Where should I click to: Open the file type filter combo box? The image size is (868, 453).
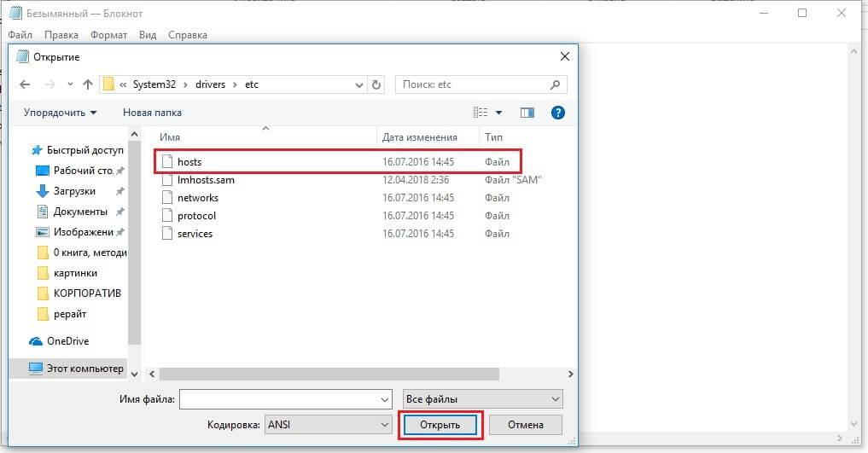(x=483, y=399)
